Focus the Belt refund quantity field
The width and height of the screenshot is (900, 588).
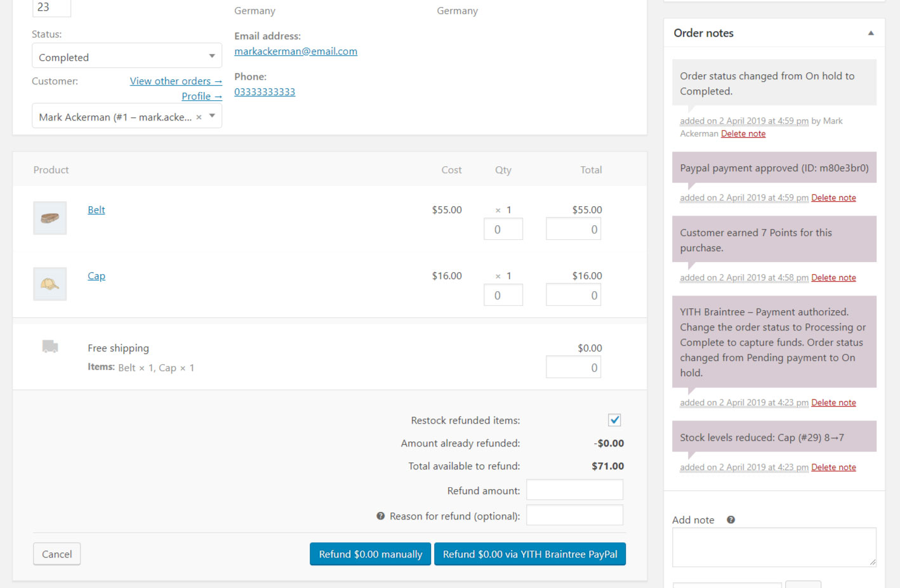(x=503, y=230)
